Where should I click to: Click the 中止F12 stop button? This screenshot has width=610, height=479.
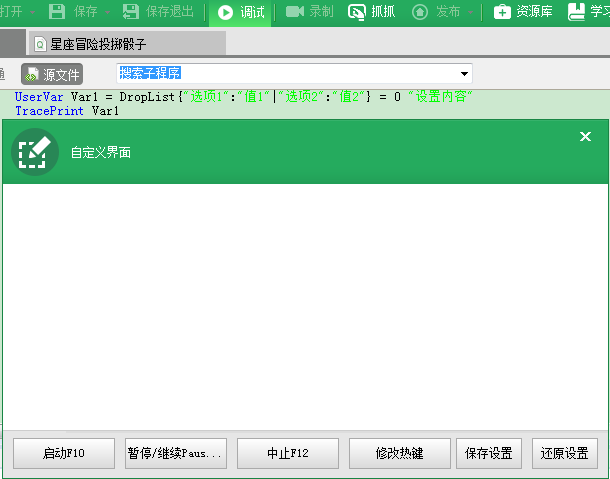coord(288,453)
